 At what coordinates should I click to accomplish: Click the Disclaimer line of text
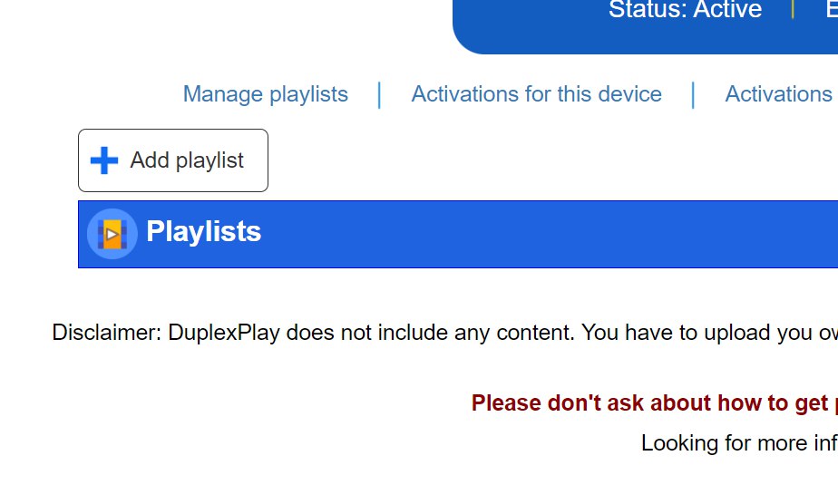click(444, 333)
